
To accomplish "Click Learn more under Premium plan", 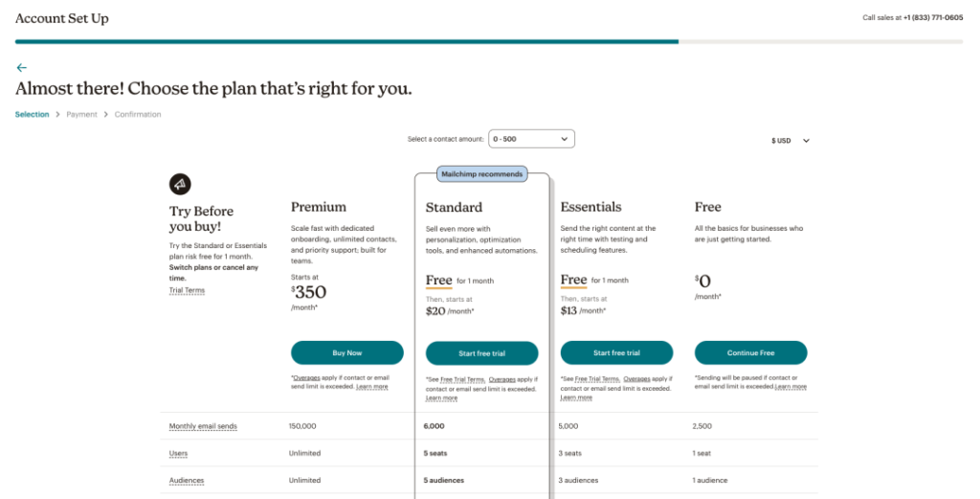I will 372,387.
